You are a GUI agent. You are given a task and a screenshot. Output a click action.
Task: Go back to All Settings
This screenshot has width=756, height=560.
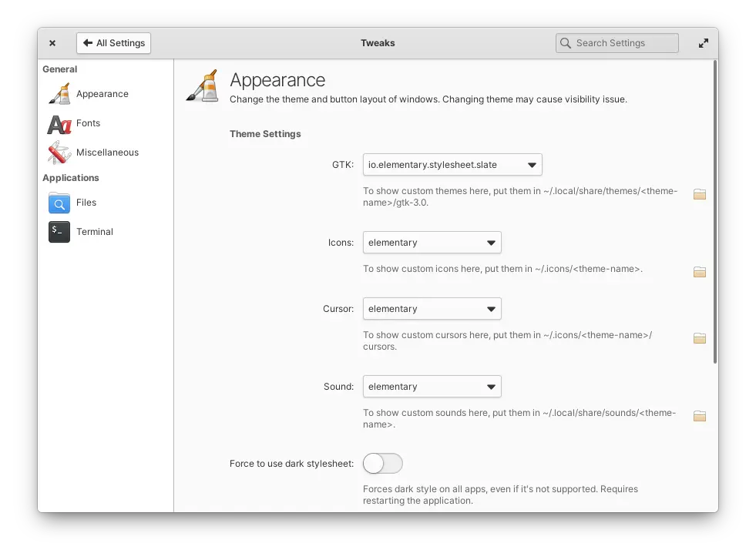tap(114, 43)
